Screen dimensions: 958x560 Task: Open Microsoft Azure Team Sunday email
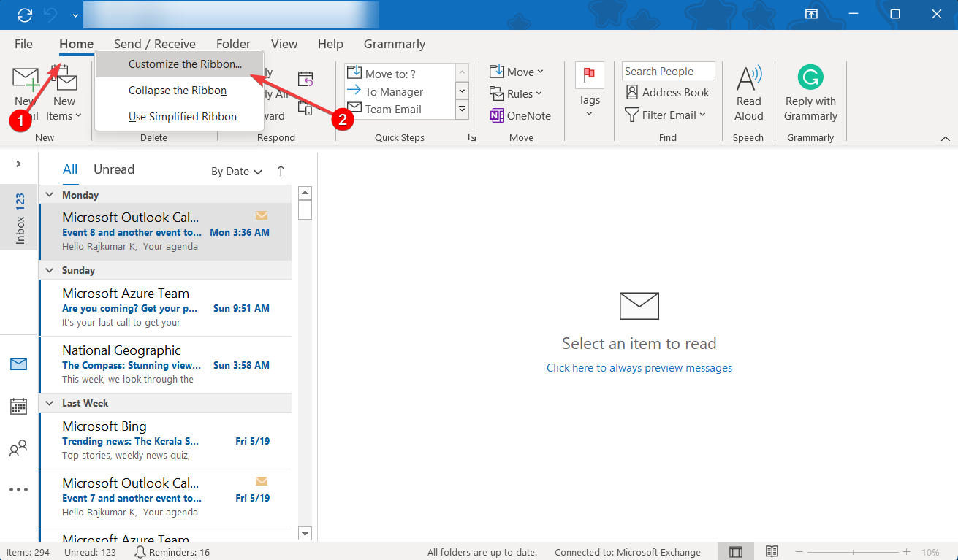(165, 307)
